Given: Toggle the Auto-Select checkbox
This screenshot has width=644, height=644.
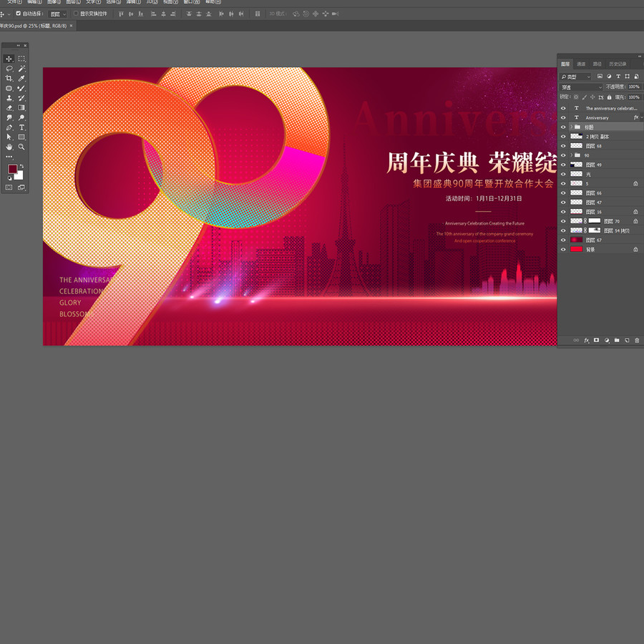Looking at the screenshot, I should point(19,14).
